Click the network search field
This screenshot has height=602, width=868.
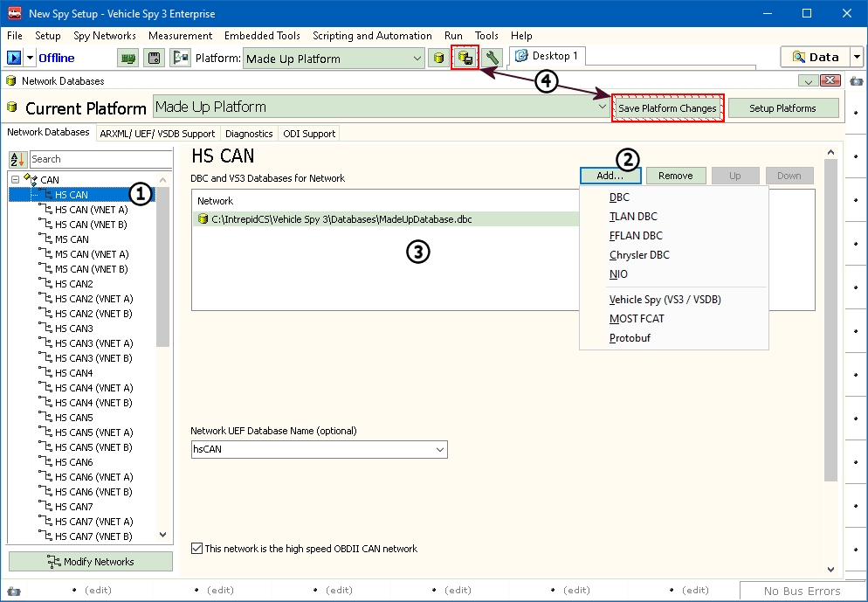click(100, 160)
